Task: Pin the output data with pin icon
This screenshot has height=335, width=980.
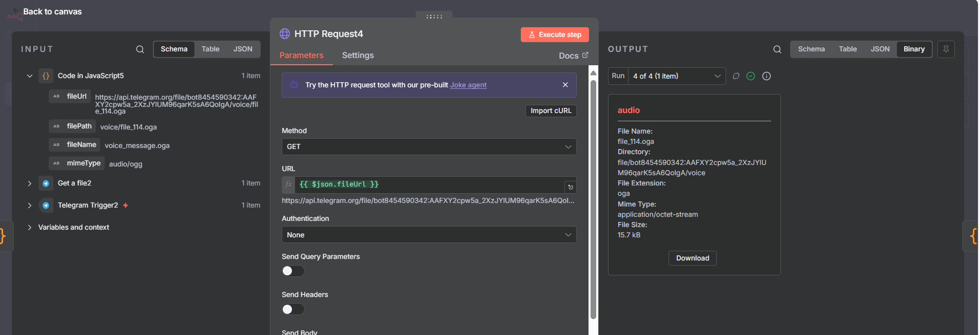Action: pos(946,49)
